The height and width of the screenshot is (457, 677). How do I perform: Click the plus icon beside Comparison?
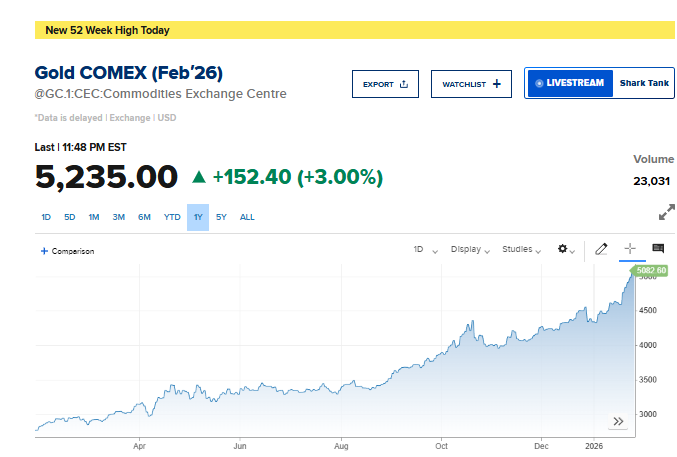pos(44,251)
